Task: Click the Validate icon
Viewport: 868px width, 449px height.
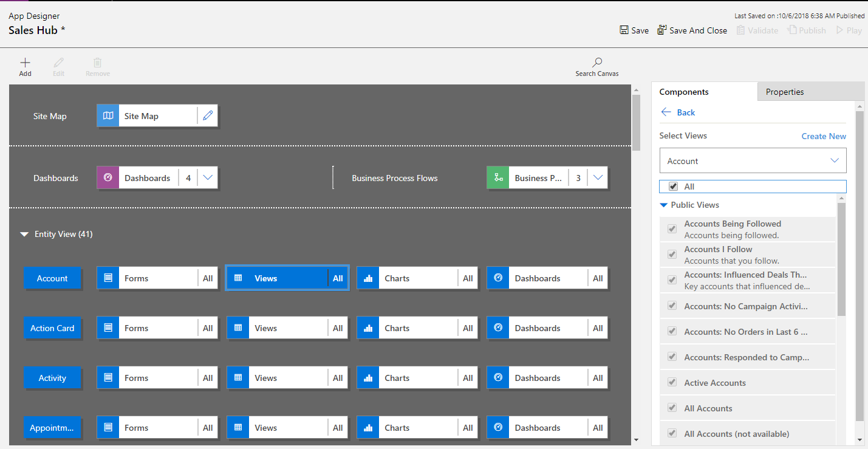Action: (740, 30)
